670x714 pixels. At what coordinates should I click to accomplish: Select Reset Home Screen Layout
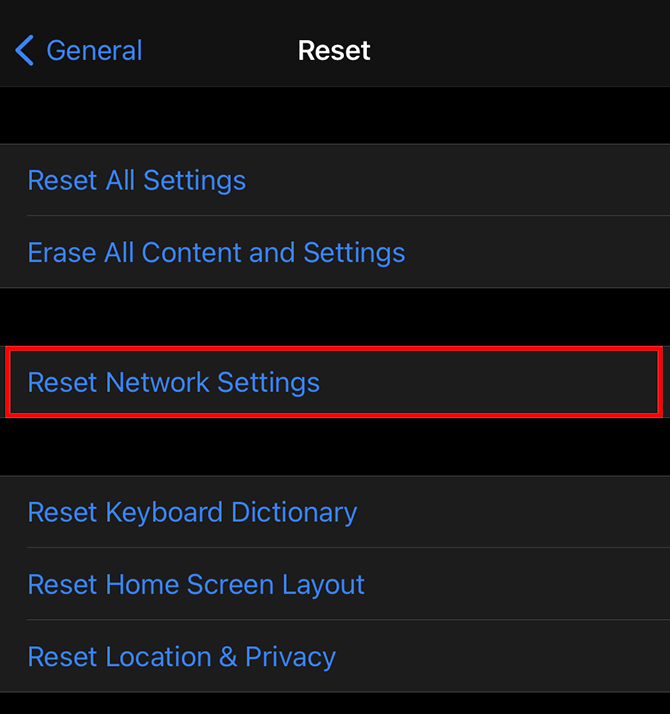[x=196, y=584]
